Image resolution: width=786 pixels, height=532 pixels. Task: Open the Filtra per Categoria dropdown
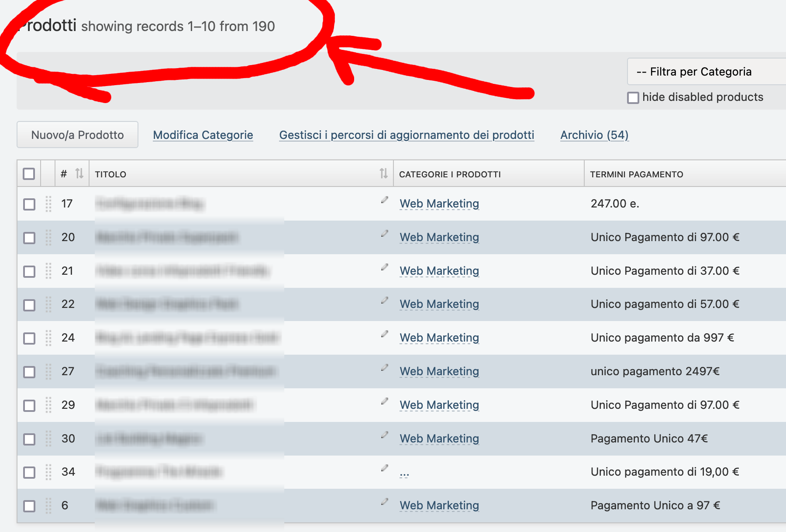click(x=706, y=72)
